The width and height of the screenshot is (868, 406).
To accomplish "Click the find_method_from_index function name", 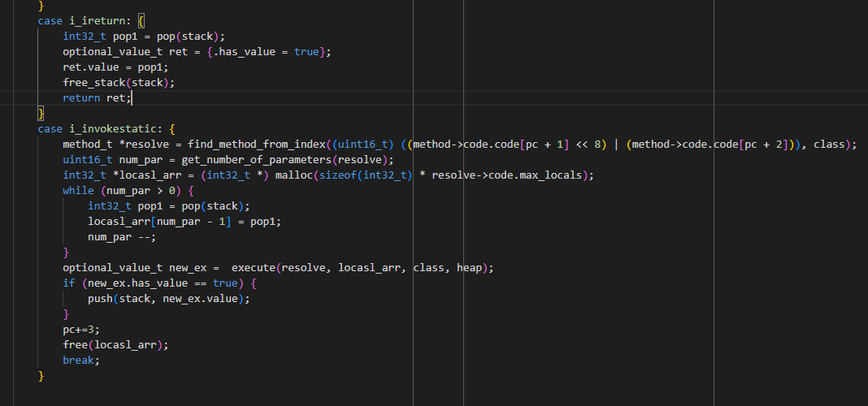I will (257, 144).
